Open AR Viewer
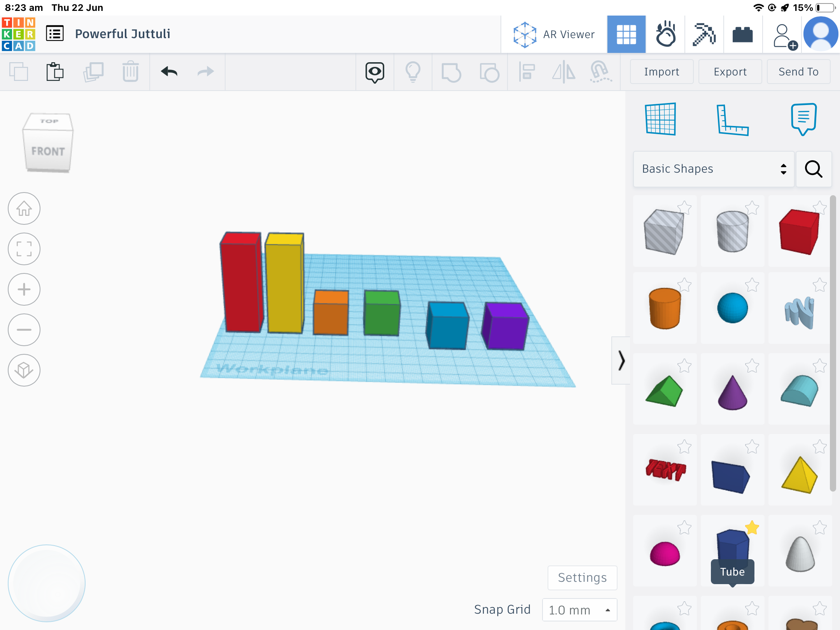Screen dimensions: 840x630 tap(554, 35)
